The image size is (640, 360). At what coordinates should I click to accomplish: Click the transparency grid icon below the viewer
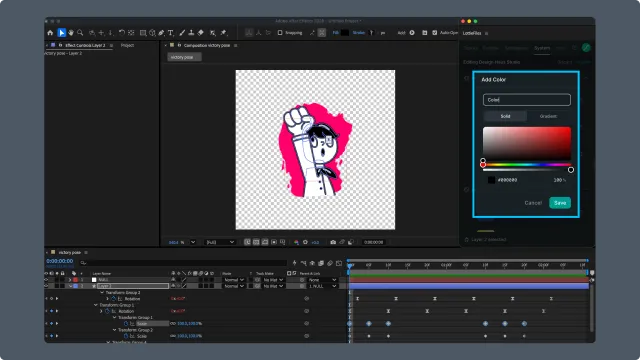pos(256,242)
